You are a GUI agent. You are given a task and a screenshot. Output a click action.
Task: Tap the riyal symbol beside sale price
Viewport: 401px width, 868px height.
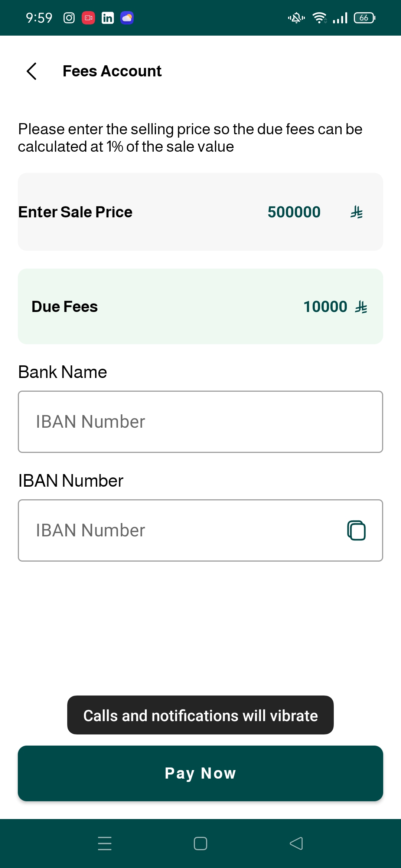point(356,212)
